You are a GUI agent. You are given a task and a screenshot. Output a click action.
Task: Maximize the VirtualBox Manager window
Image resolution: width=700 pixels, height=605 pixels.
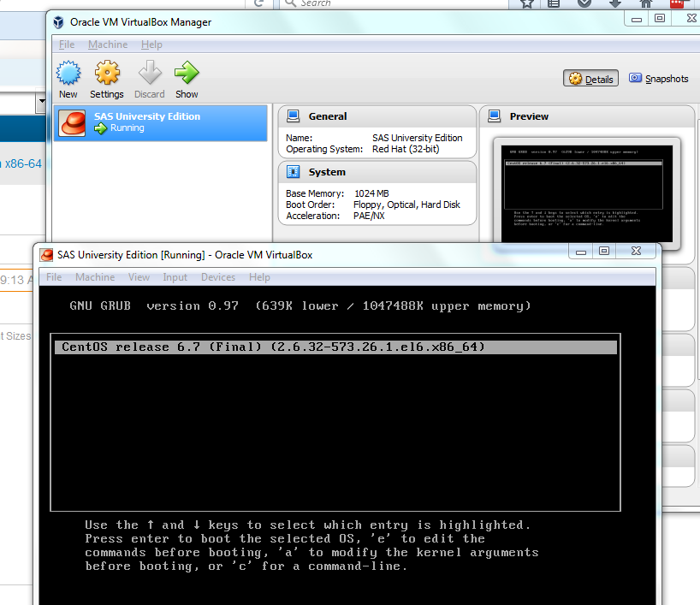[x=660, y=19]
